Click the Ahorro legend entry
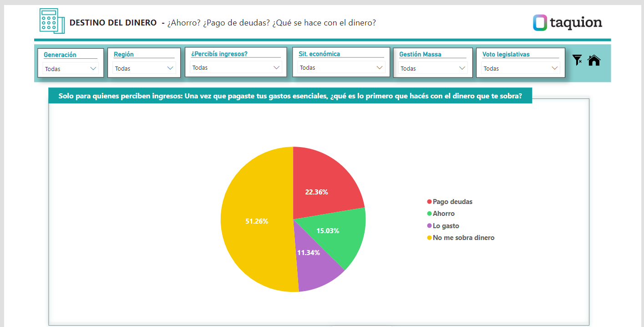The height and width of the screenshot is (327, 644). [443, 214]
